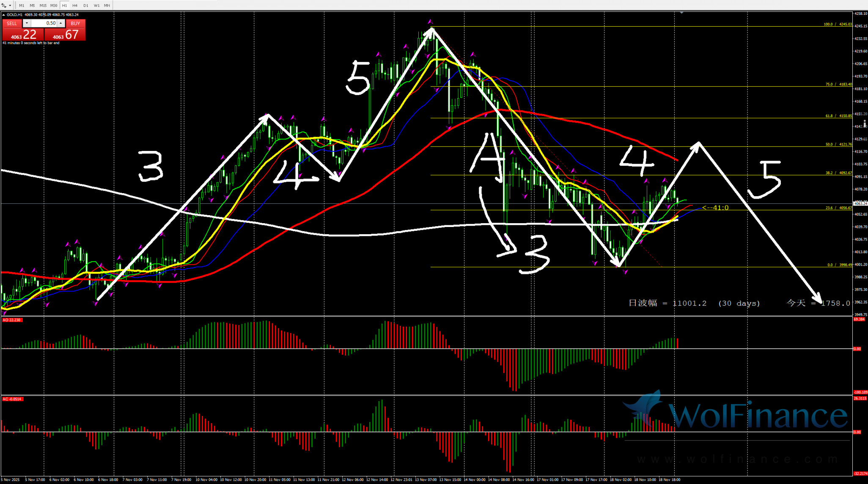The image size is (868, 484).
Task: Switch chart to M5 timeframe
Action: tap(32, 5)
